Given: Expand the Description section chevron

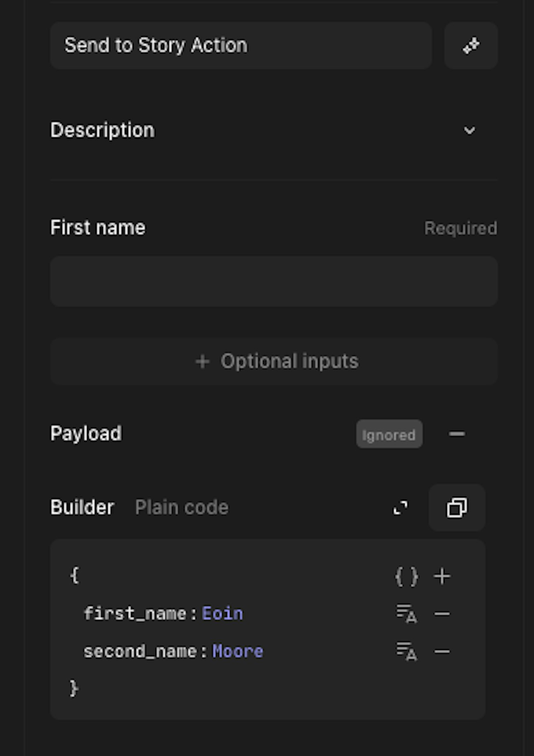Looking at the screenshot, I should coord(469,131).
